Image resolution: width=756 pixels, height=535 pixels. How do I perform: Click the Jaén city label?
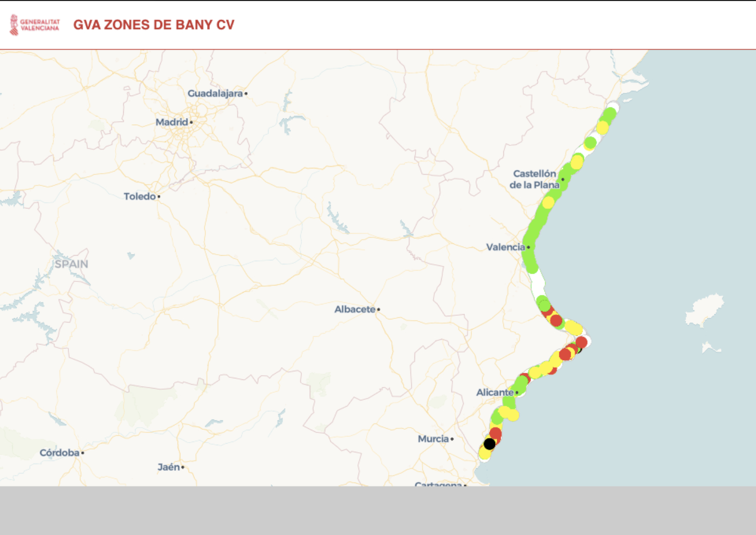pyautogui.click(x=168, y=467)
